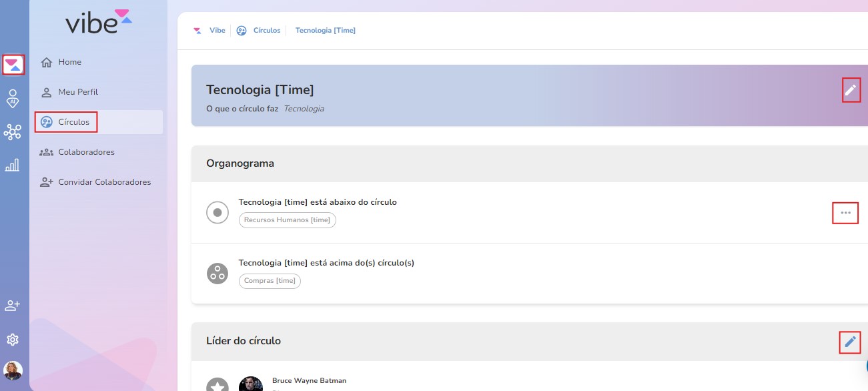The height and width of the screenshot is (391, 868).
Task: Click the Líder do círculo heading
Action: click(x=244, y=341)
